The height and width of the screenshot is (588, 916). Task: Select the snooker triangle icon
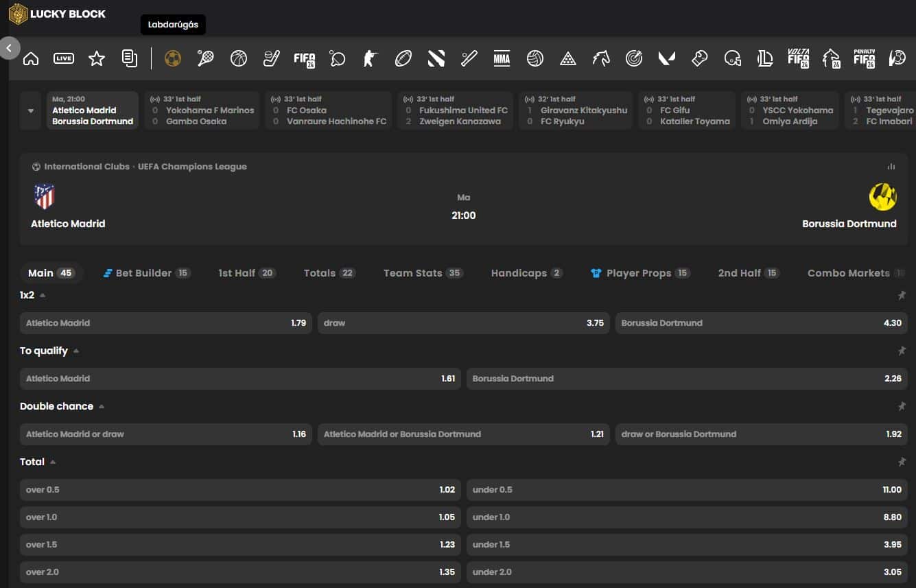(x=568, y=58)
